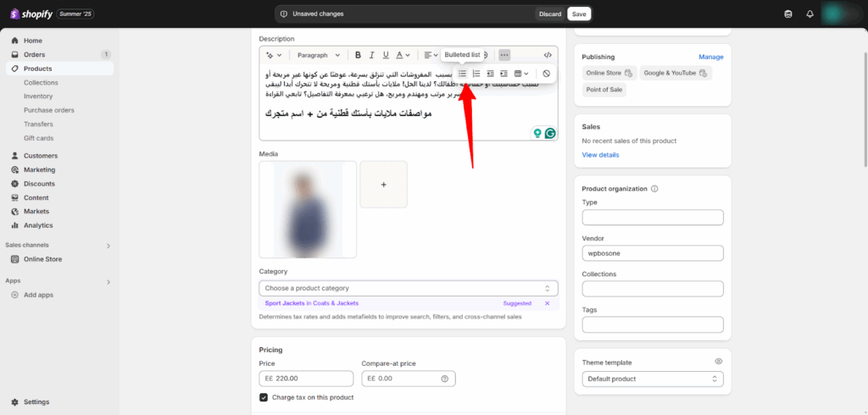This screenshot has width=868, height=415.
Task: Dismiss the suggested Sport Jackets category
Action: coord(547,303)
